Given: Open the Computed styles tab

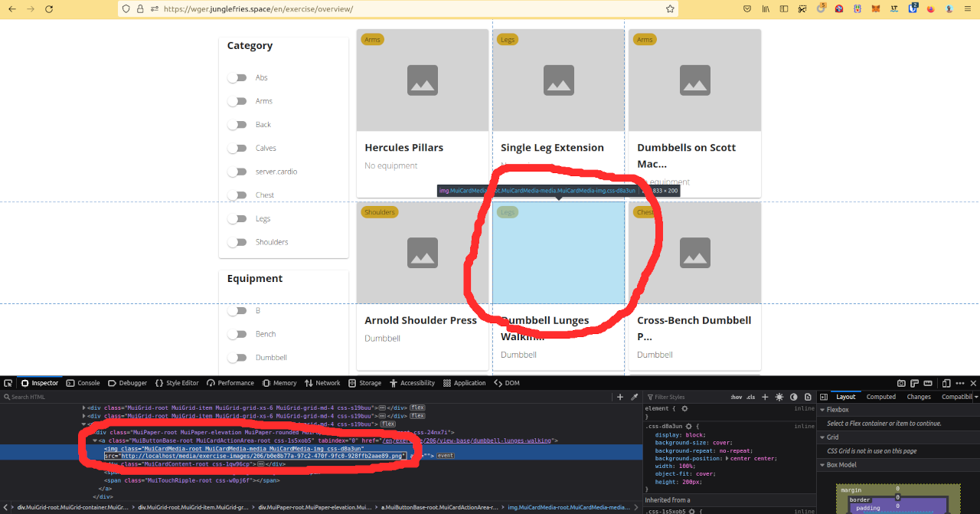Looking at the screenshot, I should click(x=881, y=396).
